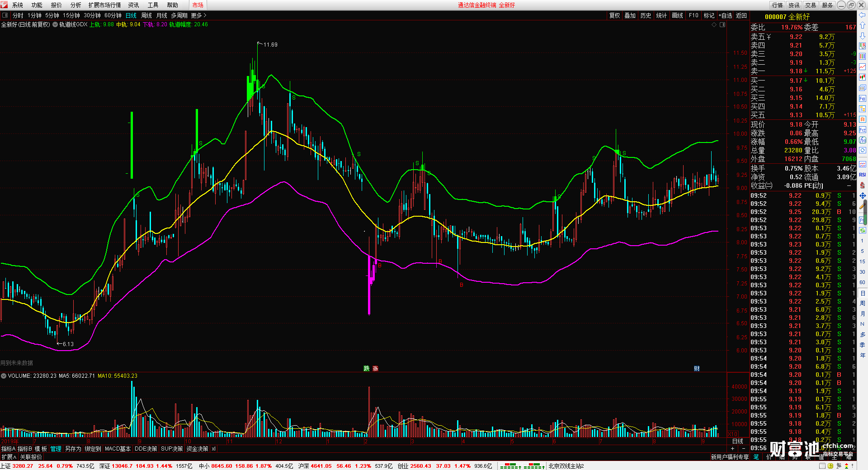Click the app logo in title bar
Image resolution: width=868 pixels, height=470 pixels.
[5, 5]
